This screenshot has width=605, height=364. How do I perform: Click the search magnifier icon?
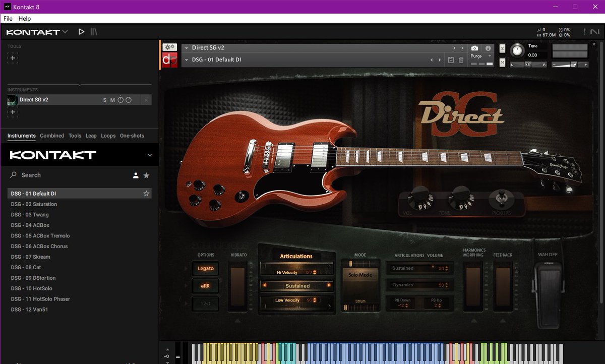pyautogui.click(x=13, y=175)
